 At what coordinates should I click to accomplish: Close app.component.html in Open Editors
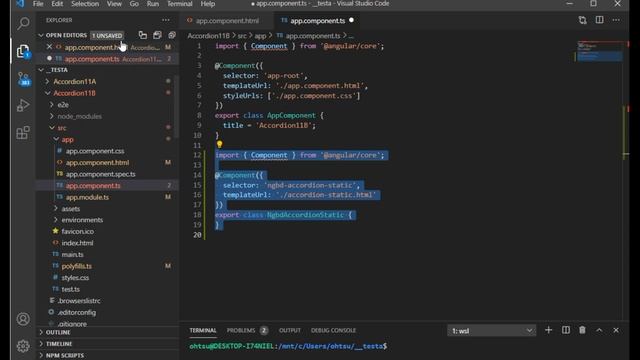[49, 47]
